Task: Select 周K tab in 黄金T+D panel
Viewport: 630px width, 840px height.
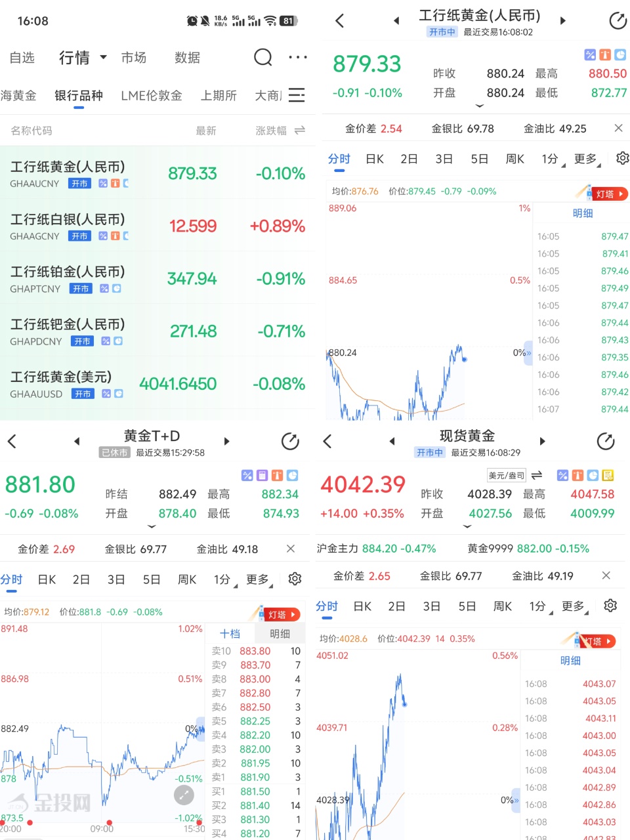Action: click(187, 579)
